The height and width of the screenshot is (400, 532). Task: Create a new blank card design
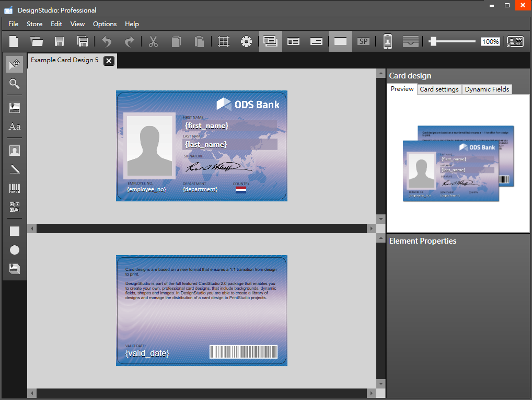14,41
